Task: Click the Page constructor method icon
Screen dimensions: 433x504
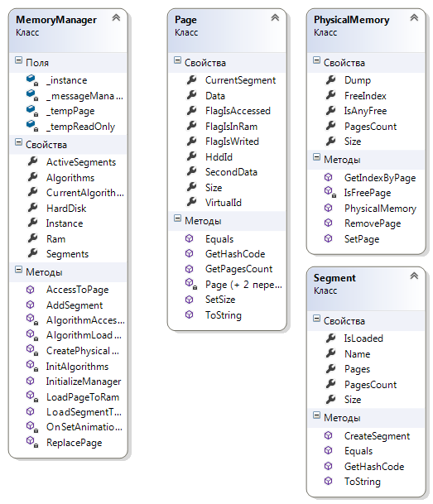Action: (x=191, y=284)
